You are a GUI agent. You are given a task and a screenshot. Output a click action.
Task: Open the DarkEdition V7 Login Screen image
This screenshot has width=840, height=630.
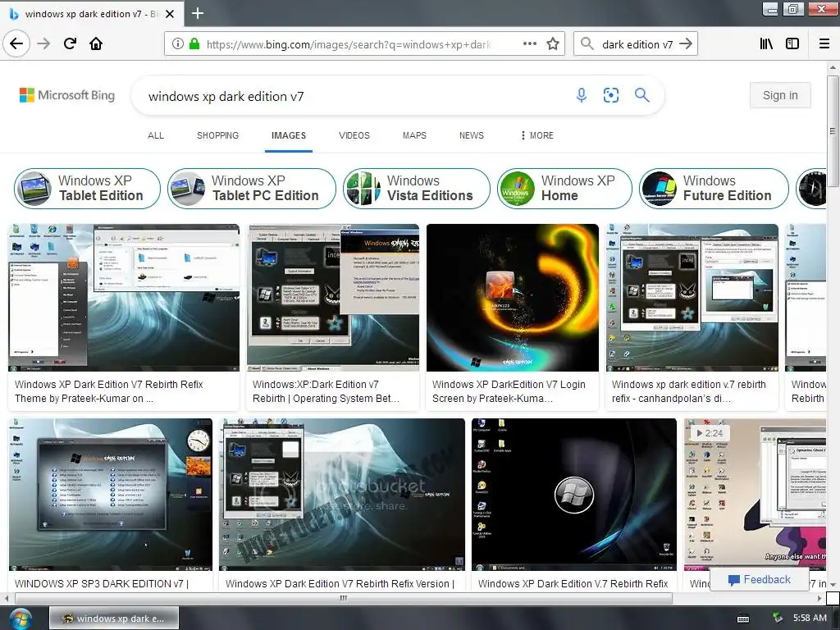tap(512, 297)
